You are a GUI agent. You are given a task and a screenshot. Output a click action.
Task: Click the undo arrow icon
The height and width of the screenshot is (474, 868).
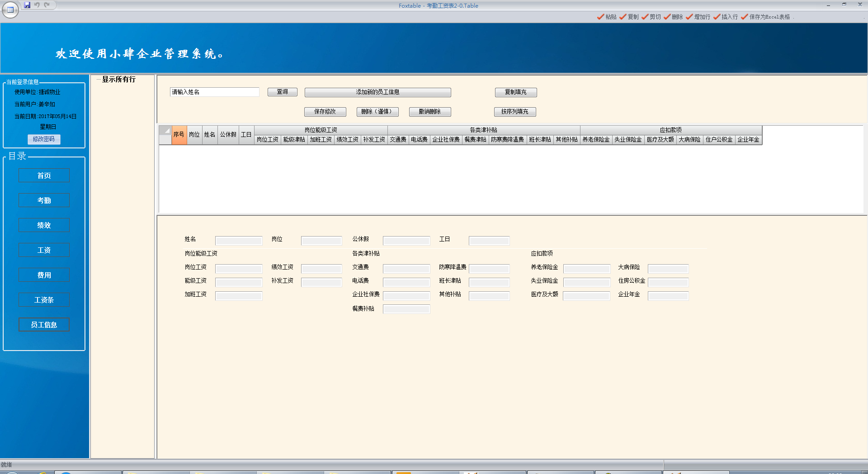coord(37,5)
